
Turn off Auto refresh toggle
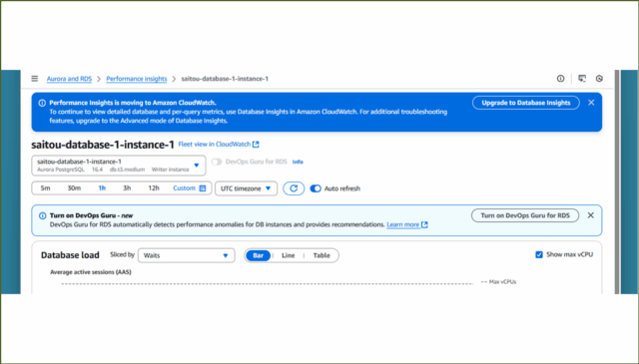tap(316, 188)
